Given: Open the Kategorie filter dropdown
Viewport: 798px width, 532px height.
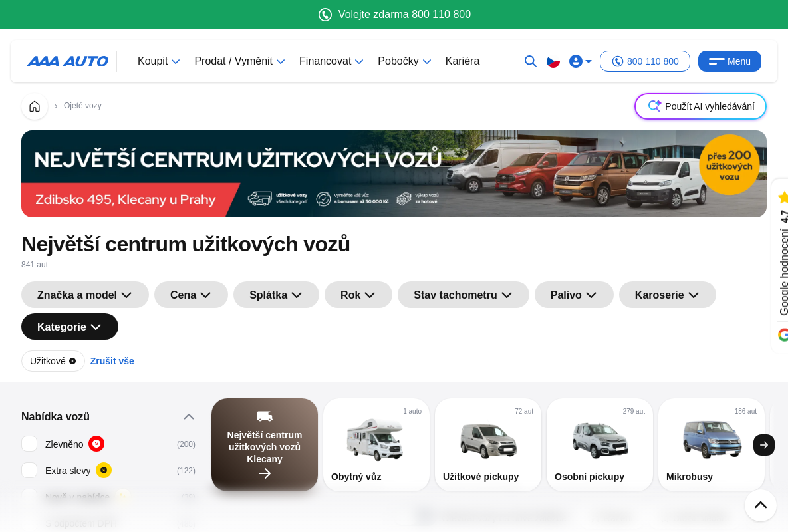Looking at the screenshot, I should [70, 327].
